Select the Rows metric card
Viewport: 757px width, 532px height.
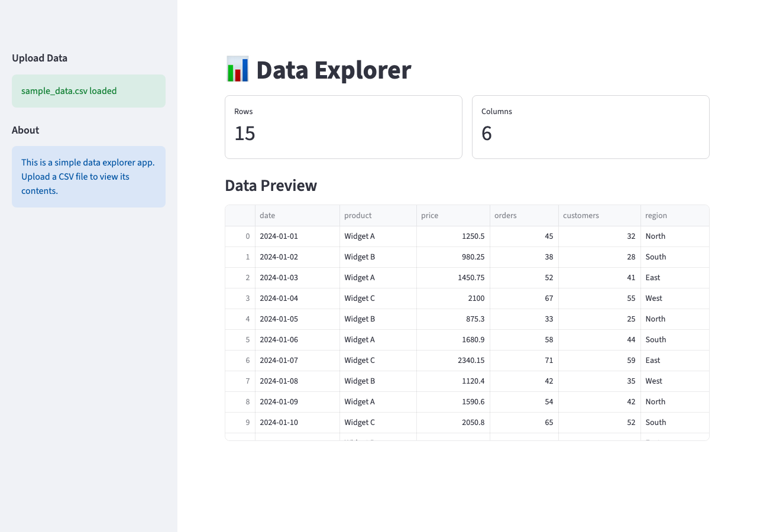343,127
